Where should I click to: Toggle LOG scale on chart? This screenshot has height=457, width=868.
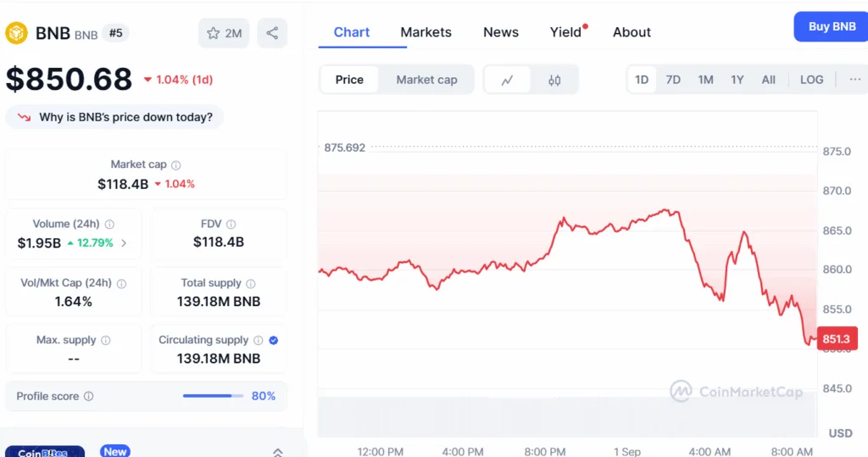(811, 79)
